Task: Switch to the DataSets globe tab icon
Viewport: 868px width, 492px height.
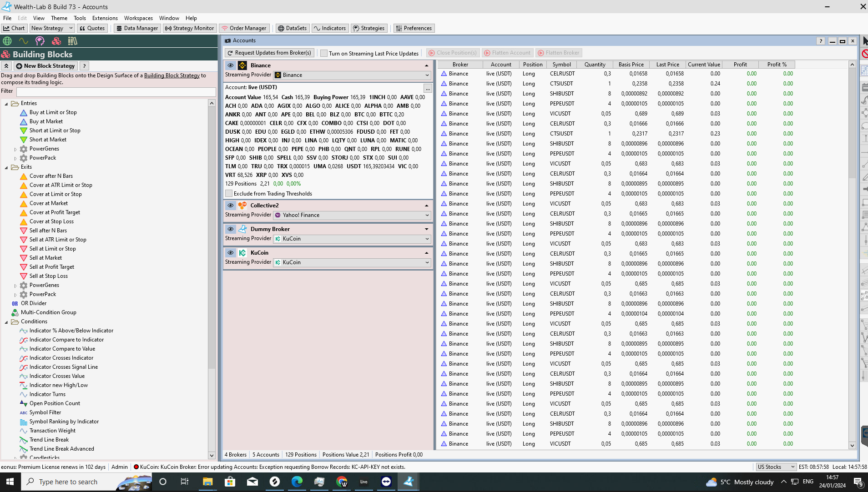Action: [x=7, y=41]
